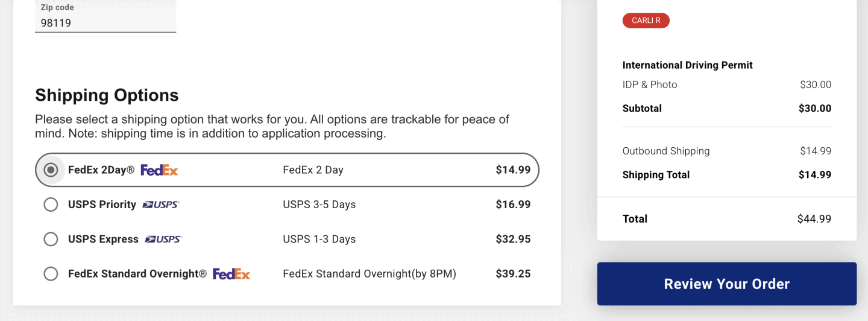The height and width of the screenshot is (321, 868).
Task: Click the Zip code input field
Action: click(105, 23)
